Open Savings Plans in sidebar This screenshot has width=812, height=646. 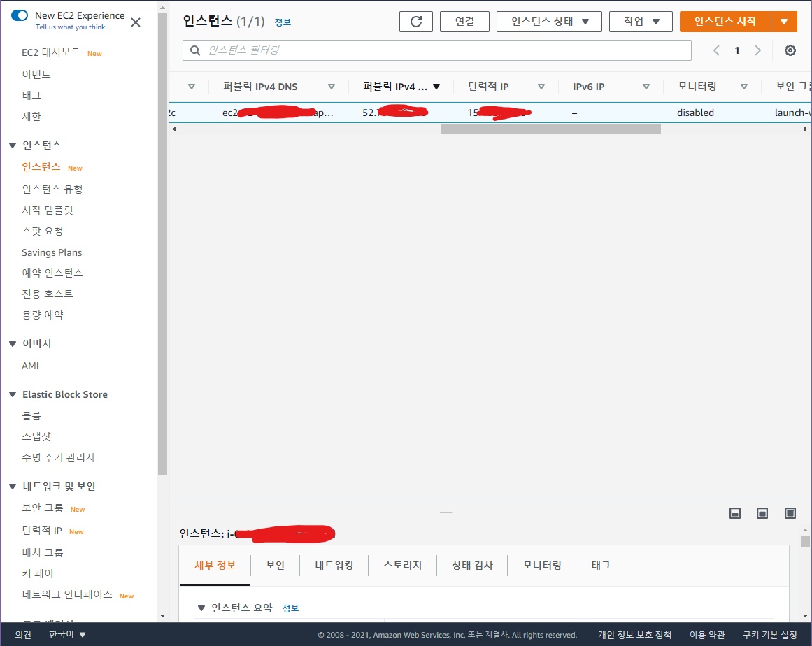click(x=52, y=252)
